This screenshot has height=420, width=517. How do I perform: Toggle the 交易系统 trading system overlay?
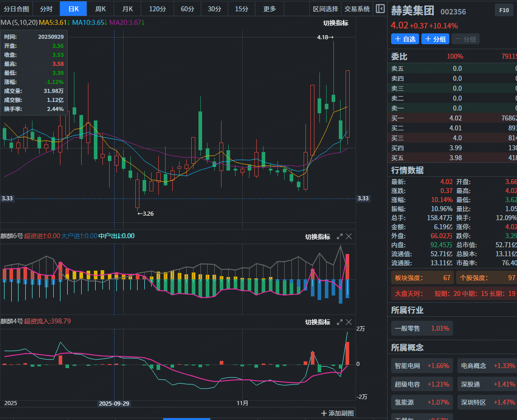(357, 9)
